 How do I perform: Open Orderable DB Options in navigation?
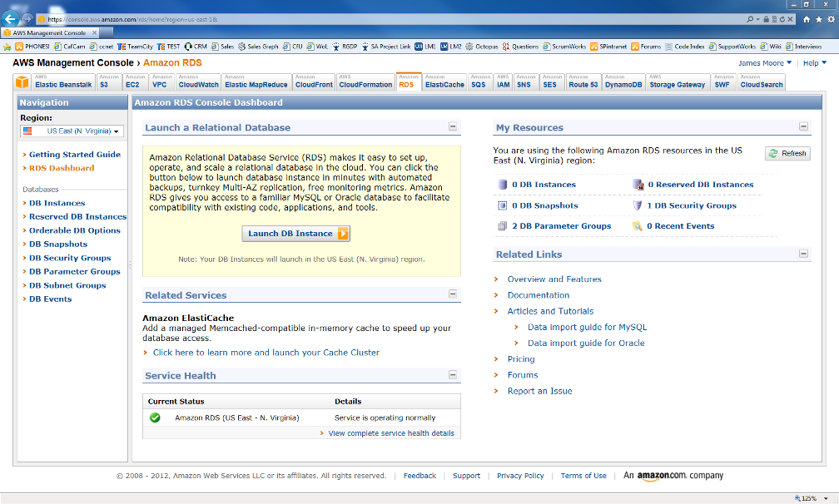click(75, 230)
